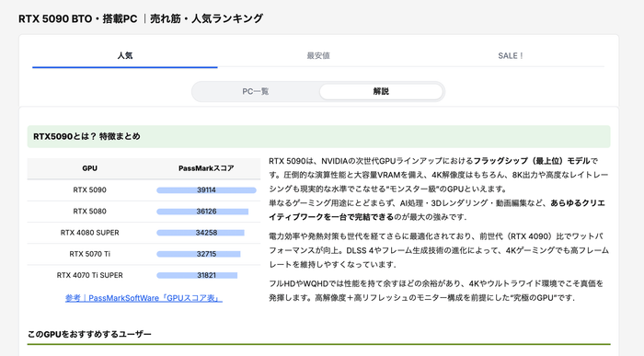Click the 34258 score bar
This screenshot has width=644, height=356.
click(x=201, y=233)
